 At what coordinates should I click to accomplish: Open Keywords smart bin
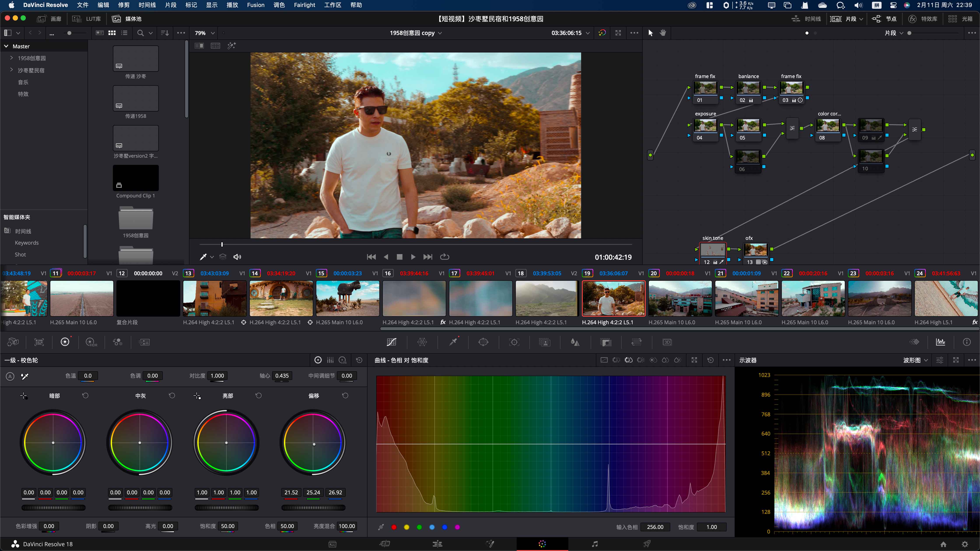tap(27, 243)
